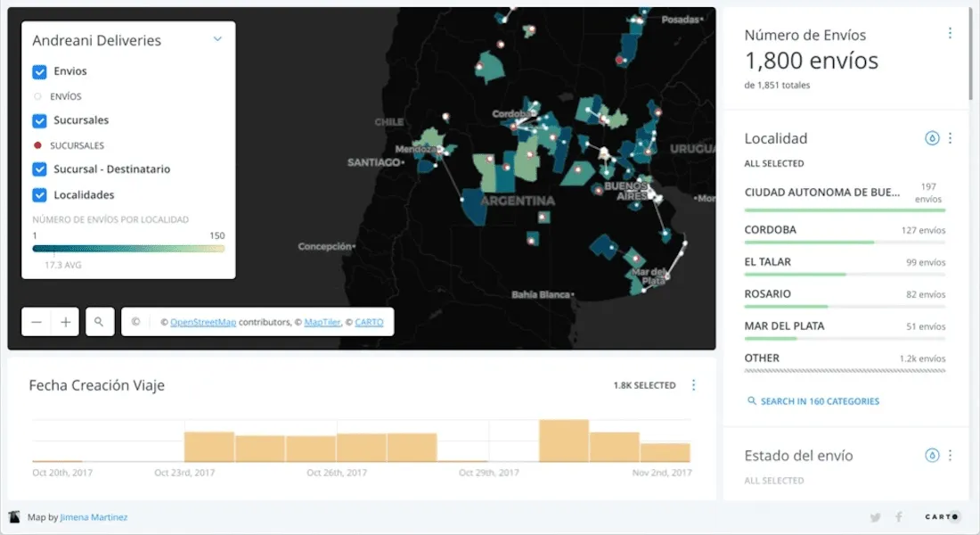Open the OpenStreetMap attribution link
The height and width of the screenshot is (535, 980).
point(203,322)
